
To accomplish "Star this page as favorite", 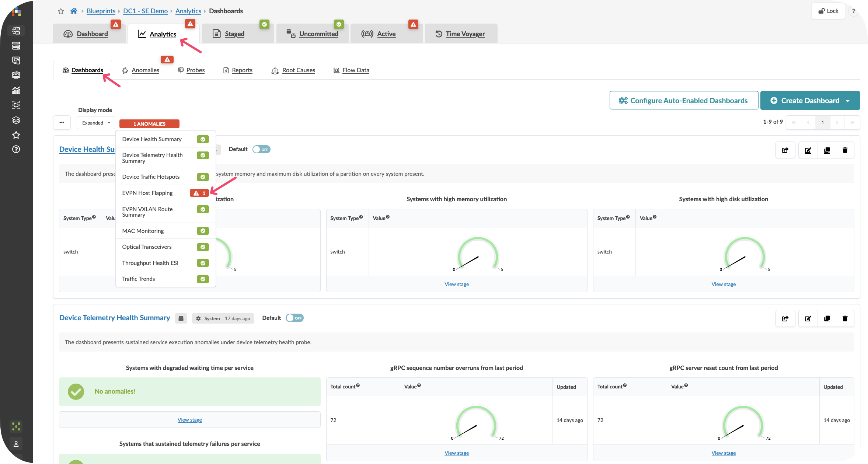I will pos(61,11).
